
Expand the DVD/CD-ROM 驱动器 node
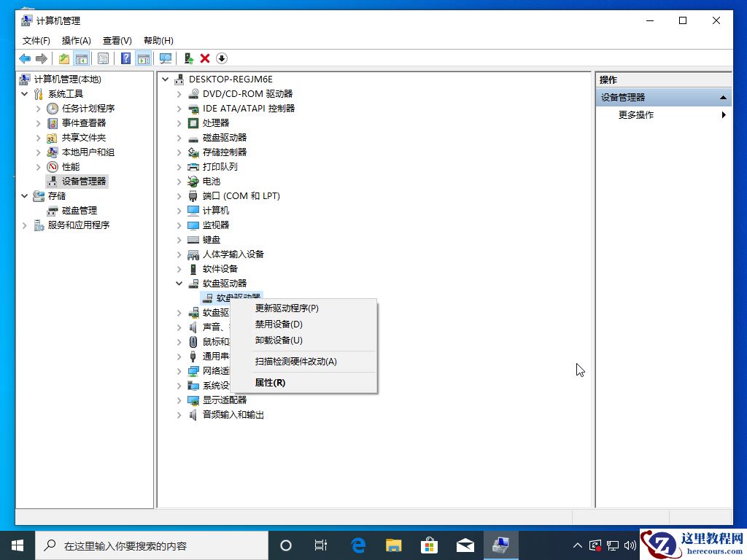coord(179,93)
